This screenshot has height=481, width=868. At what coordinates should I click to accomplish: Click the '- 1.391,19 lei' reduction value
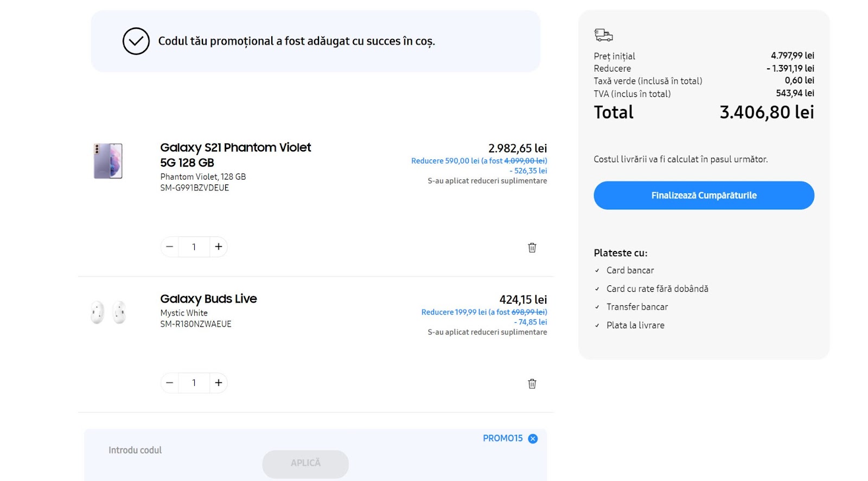pyautogui.click(x=790, y=68)
